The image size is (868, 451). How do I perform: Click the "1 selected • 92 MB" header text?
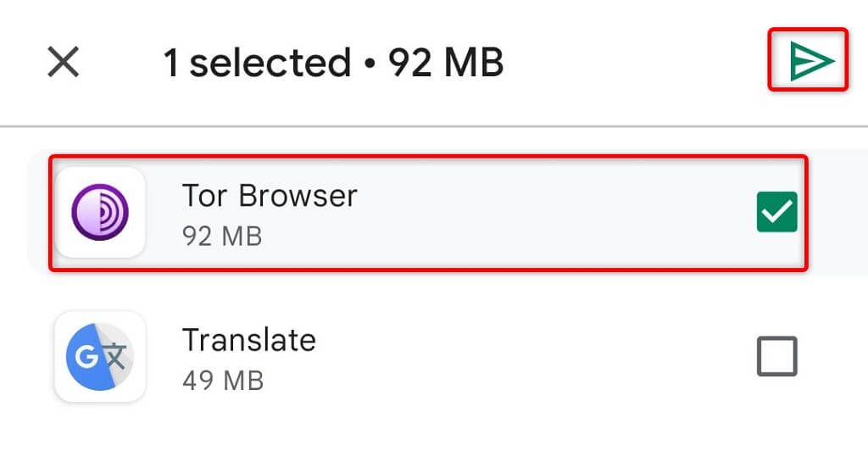click(333, 63)
